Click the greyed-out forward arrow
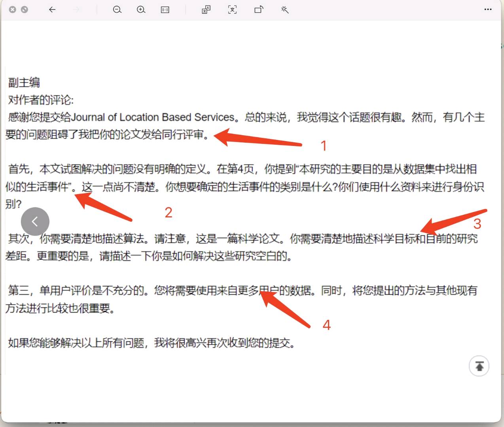 pyautogui.click(x=77, y=10)
